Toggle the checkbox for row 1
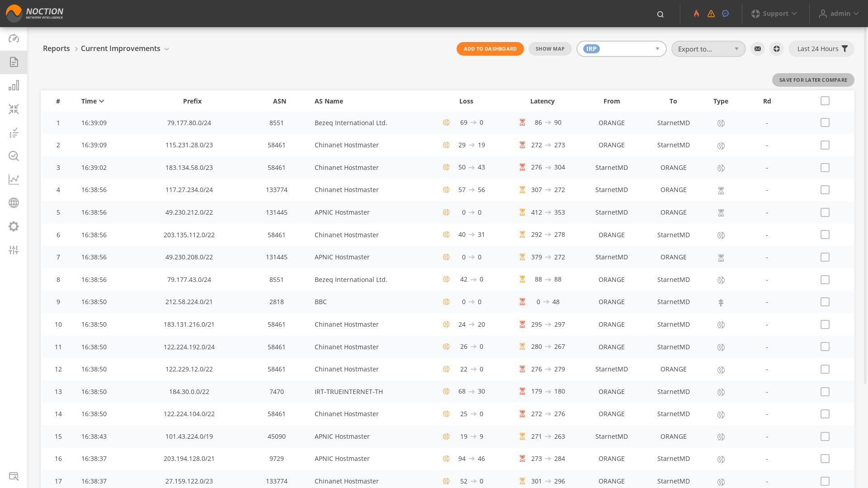868x488 pixels. point(825,123)
